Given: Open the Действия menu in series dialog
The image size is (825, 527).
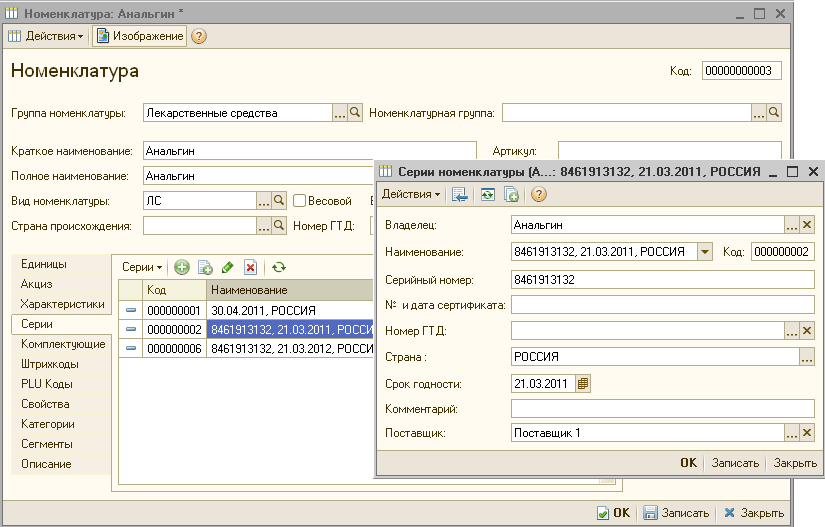Looking at the screenshot, I should tap(411, 194).
